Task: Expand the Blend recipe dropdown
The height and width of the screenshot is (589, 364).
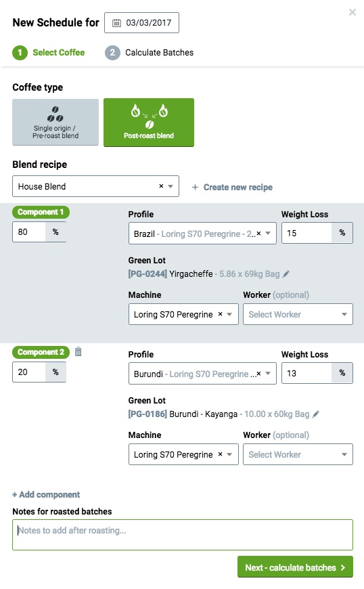Action: point(170,186)
